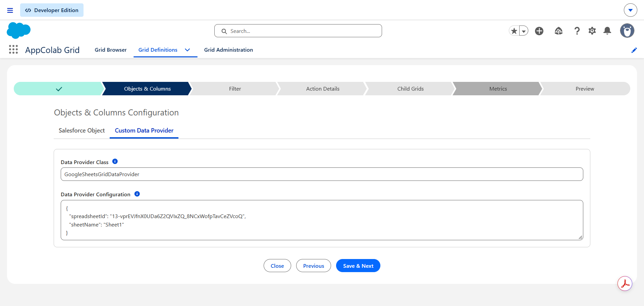Grab the textarea resize handle
Screen dimensions: 644x306
point(580,237)
